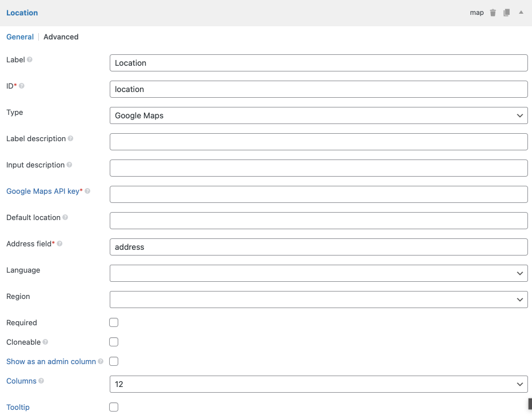Delete the Location field with trash icon
Screen dimensions: 532x419
coord(493,13)
